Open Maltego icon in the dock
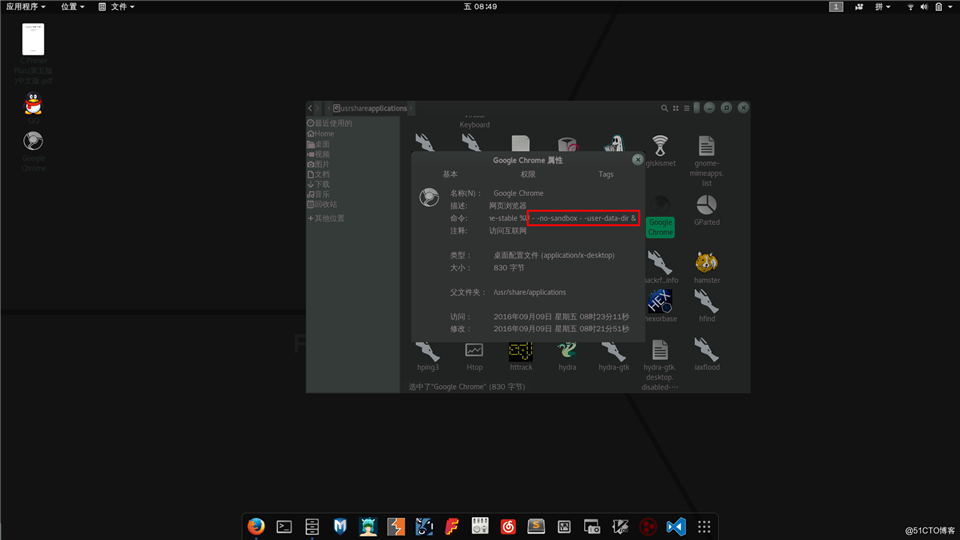 424,527
